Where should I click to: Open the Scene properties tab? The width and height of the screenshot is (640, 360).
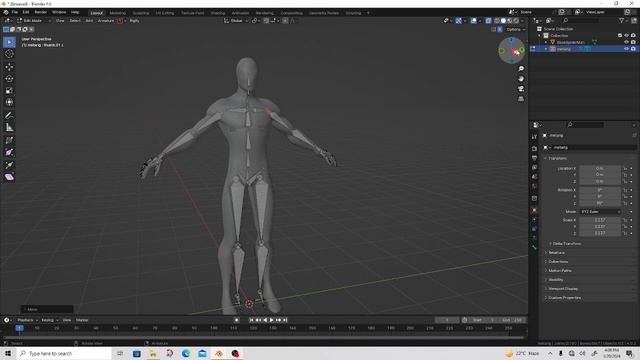[x=534, y=177]
